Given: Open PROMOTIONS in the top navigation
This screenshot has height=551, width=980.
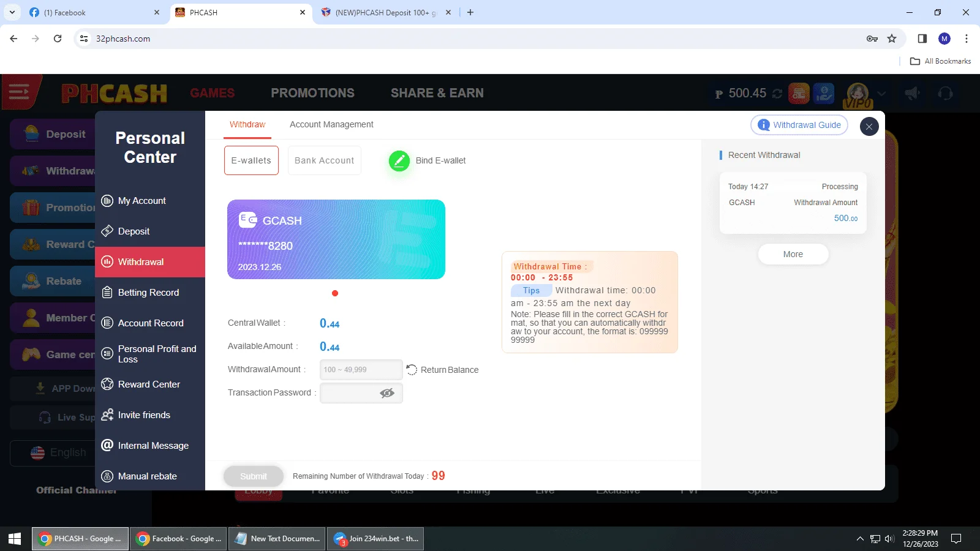Looking at the screenshot, I should tap(313, 93).
